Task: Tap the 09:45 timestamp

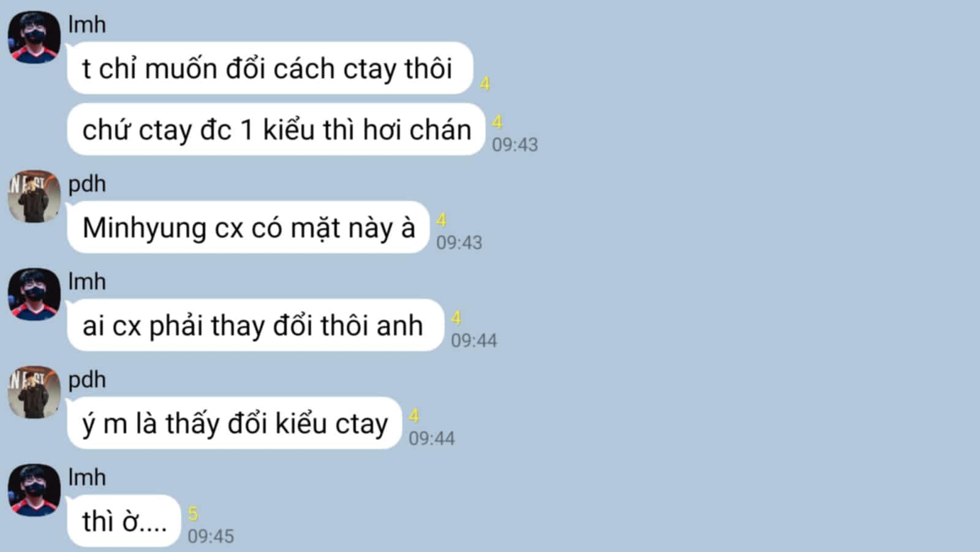Action: click(211, 537)
